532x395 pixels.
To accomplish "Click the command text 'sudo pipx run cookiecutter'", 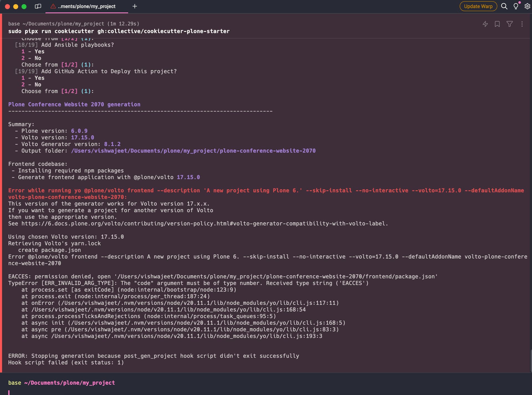I will 51,31.
